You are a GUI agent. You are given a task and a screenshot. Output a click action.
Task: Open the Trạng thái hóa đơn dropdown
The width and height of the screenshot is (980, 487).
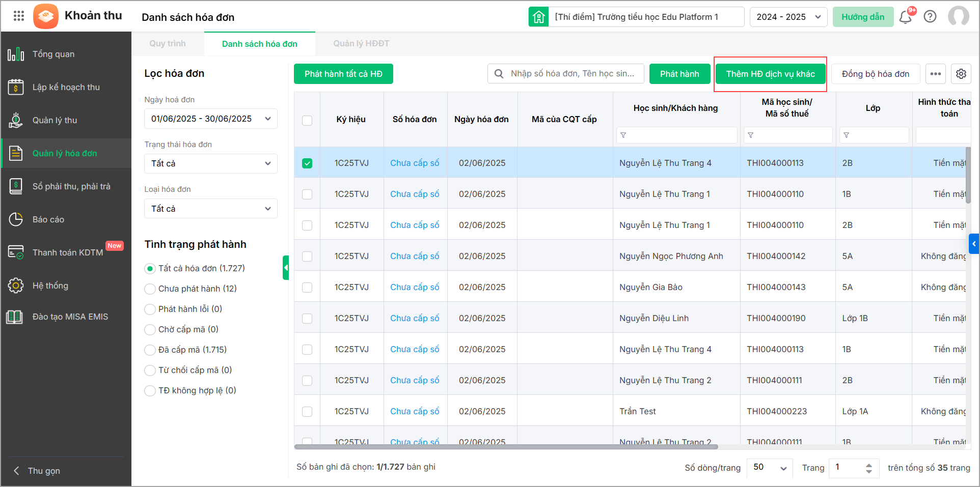coord(211,163)
